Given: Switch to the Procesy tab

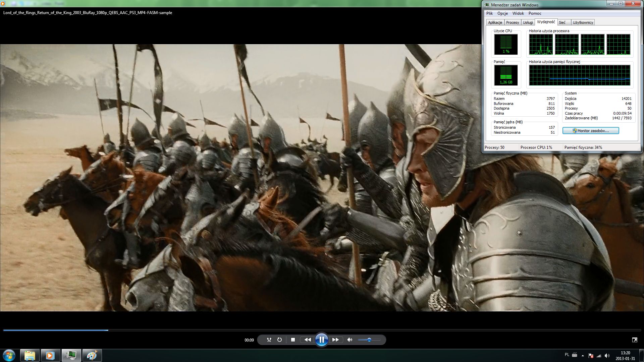Looking at the screenshot, I should (x=512, y=22).
